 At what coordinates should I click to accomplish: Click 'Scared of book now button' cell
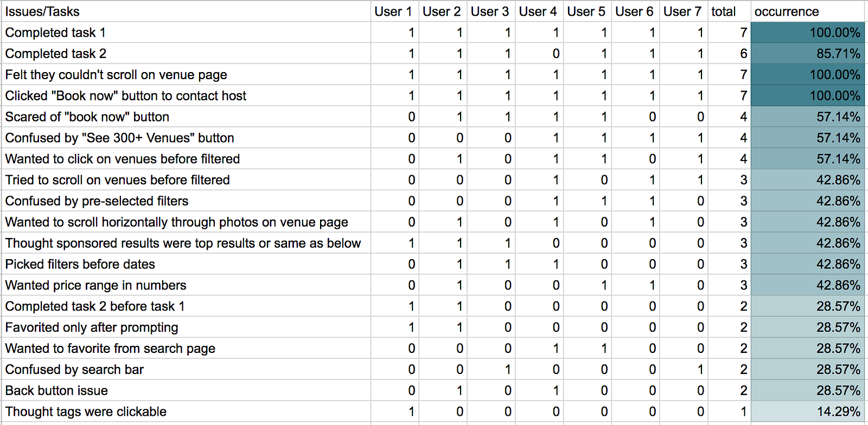[x=87, y=117]
